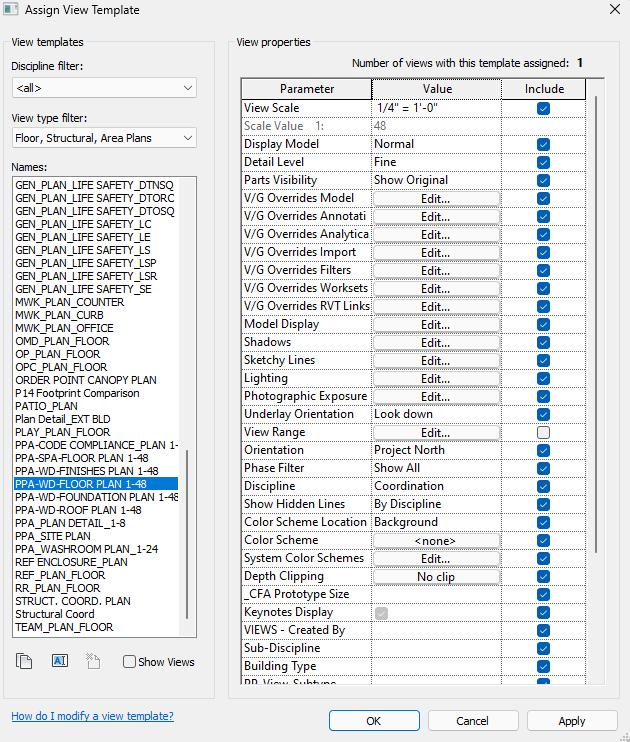Click Phase Filter value Show All
The image size is (630, 742).
click(x=436, y=468)
